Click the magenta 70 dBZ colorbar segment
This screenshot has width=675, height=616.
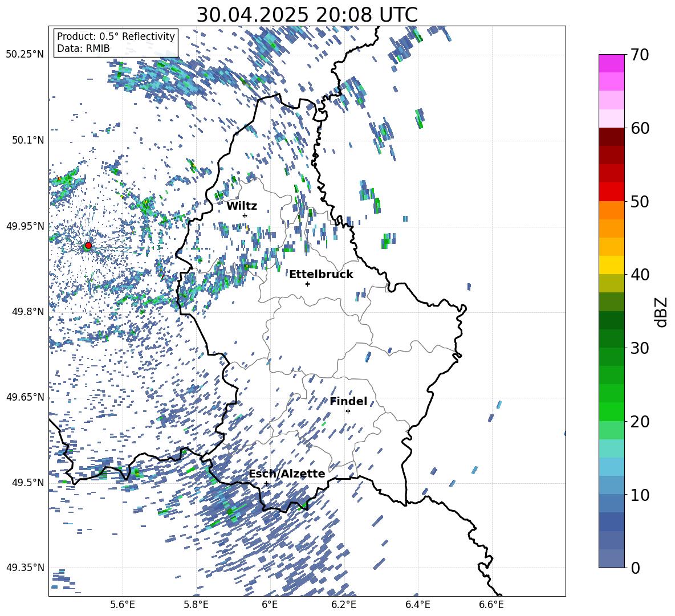[612, 63]
